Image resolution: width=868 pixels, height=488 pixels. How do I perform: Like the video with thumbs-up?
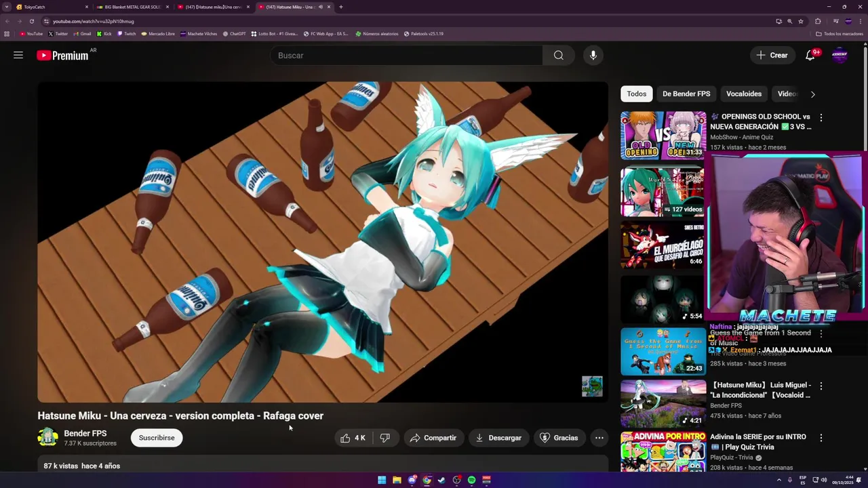tap(353, 438)
